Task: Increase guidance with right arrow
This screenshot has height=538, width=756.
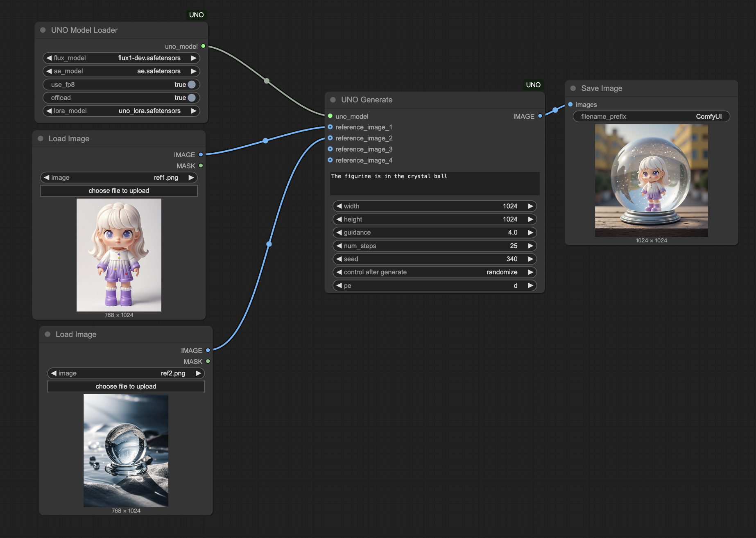Action: (x=530, y=232)
